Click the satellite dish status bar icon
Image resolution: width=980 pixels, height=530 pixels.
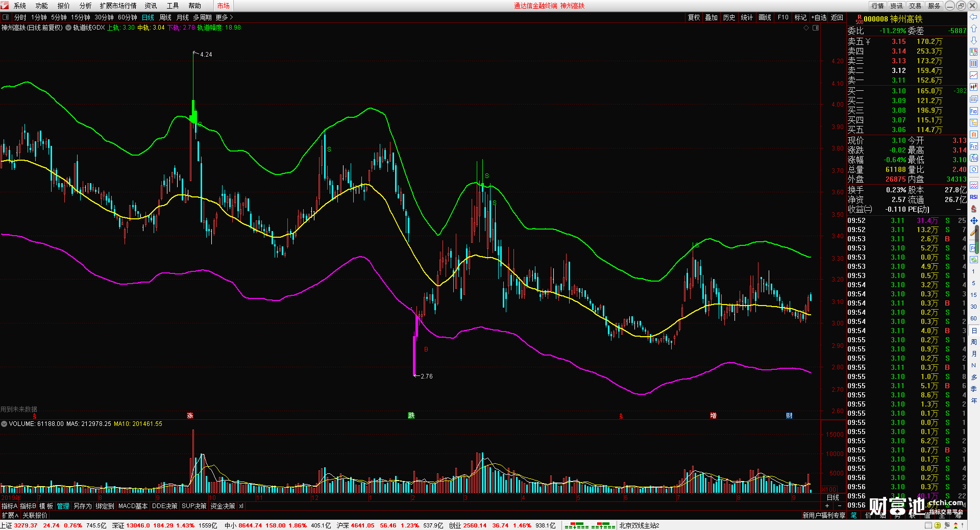(x=947, y=525)
